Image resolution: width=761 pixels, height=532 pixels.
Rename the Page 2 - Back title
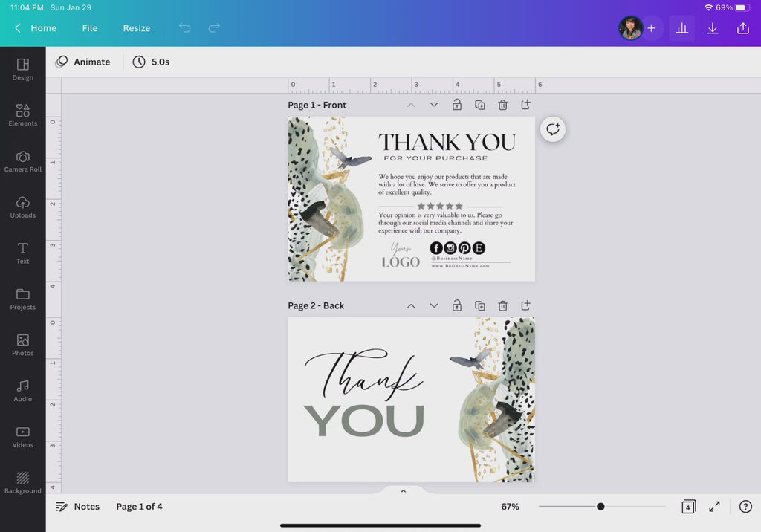tap(316, 305)
